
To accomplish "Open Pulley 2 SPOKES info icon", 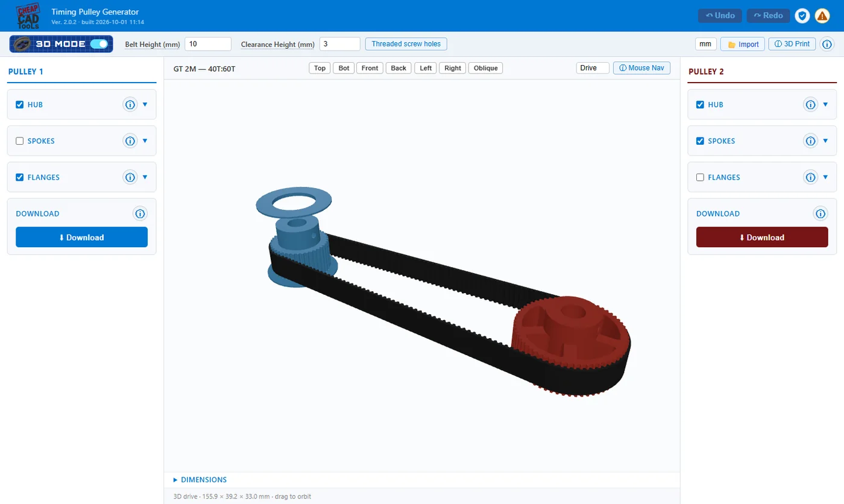I will pyautogui.click(x=810, y=141).
